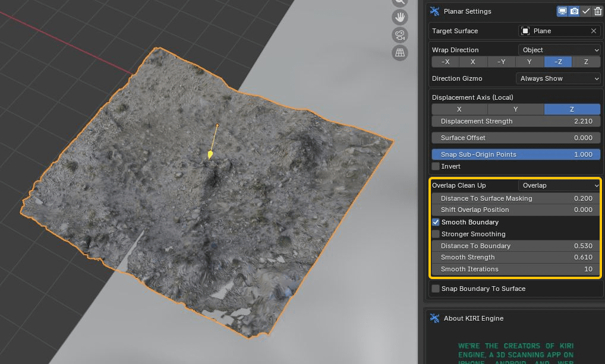
Task: Click the pan view hand icon
Action: pos(400,17)
